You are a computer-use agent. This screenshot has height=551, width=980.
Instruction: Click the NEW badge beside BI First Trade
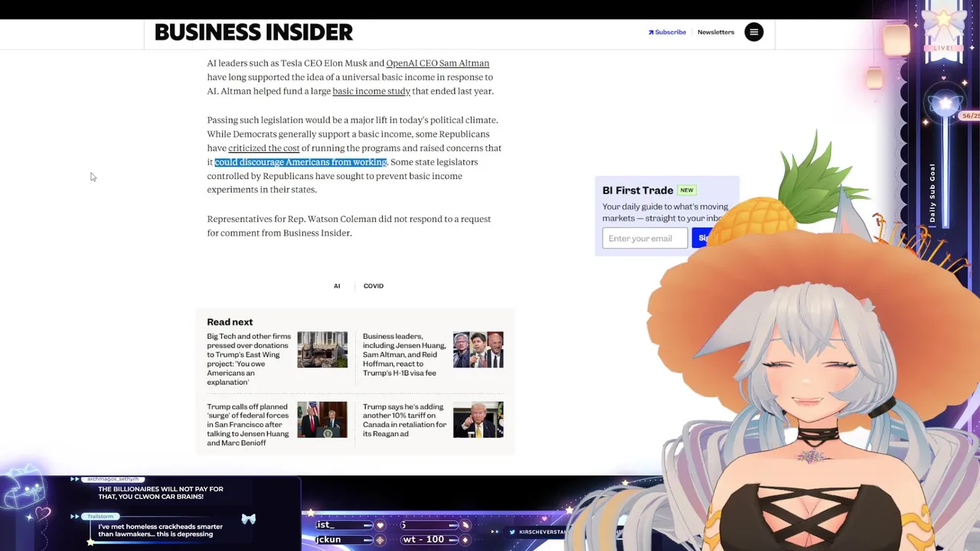[x=687, y=191]
